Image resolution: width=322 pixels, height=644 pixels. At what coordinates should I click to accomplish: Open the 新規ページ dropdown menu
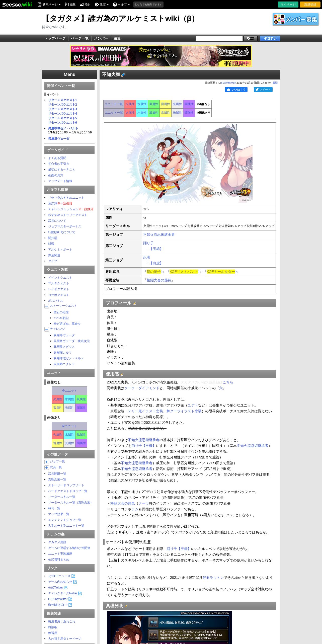tap(49, 5)
